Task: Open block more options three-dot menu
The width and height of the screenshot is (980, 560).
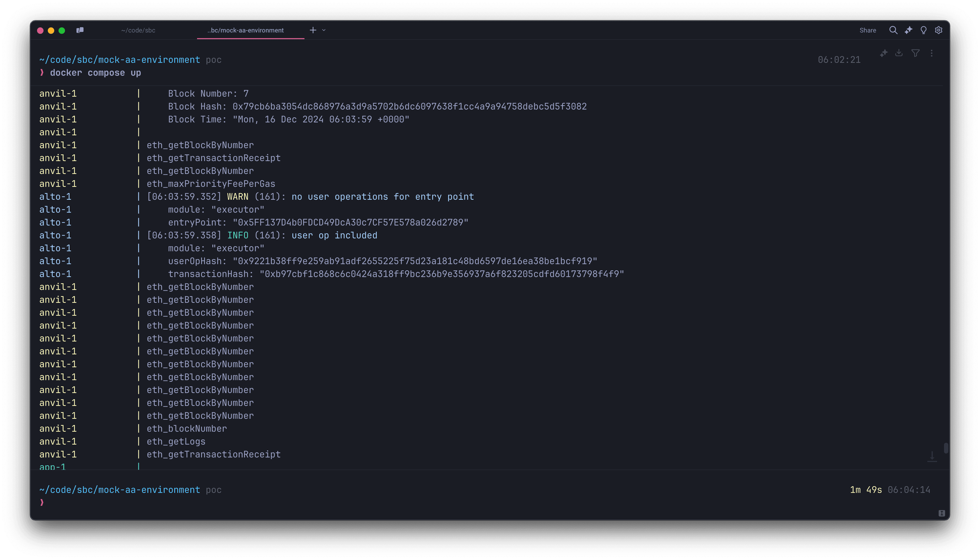Action: pos(932,53)
